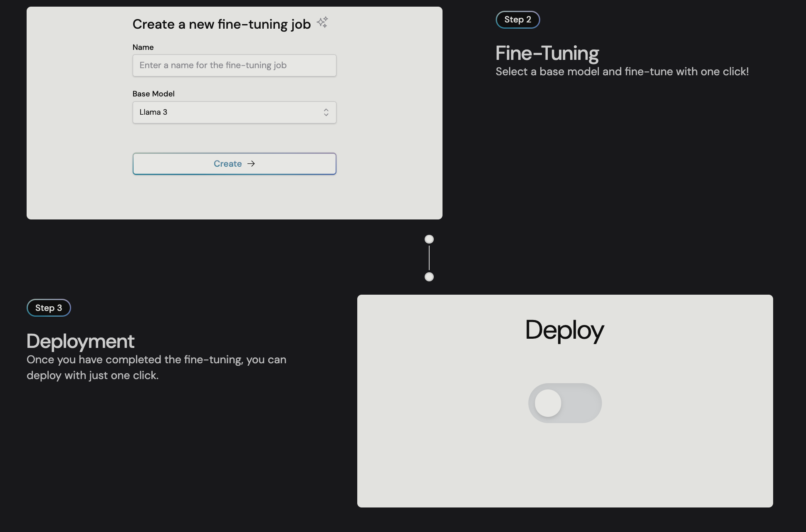Click the Deployment section heading

coord(81,341)
